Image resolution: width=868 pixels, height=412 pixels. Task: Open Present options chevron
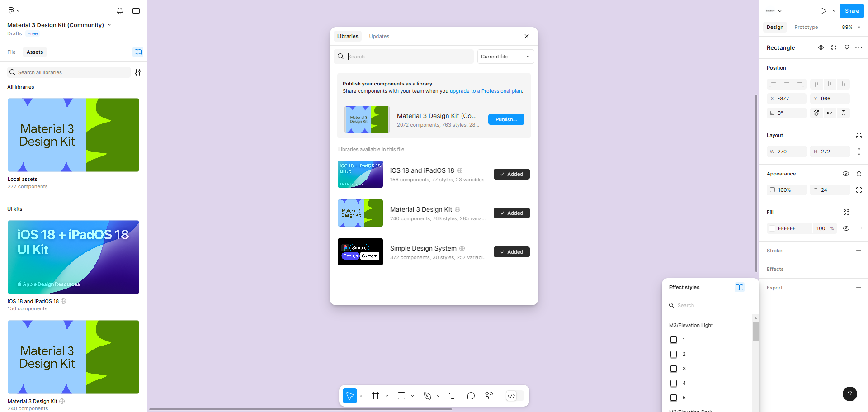[x=834, y=11]
